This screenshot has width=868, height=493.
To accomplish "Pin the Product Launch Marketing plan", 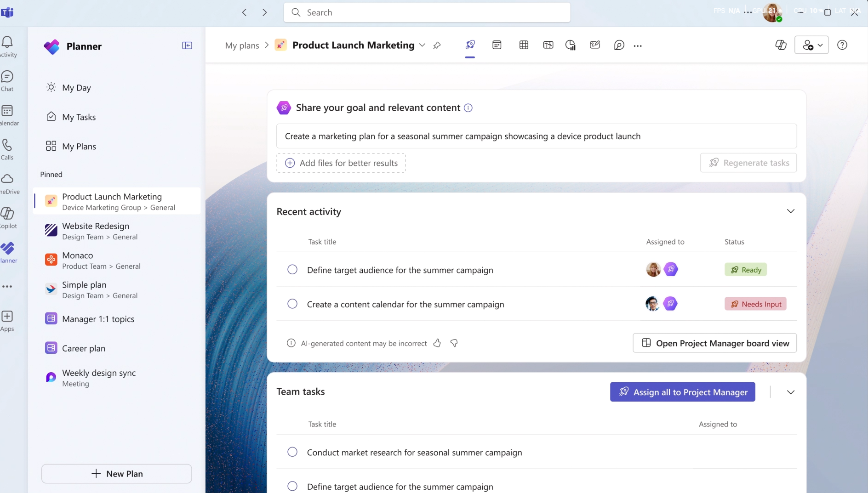I will (x=437, y=45).
